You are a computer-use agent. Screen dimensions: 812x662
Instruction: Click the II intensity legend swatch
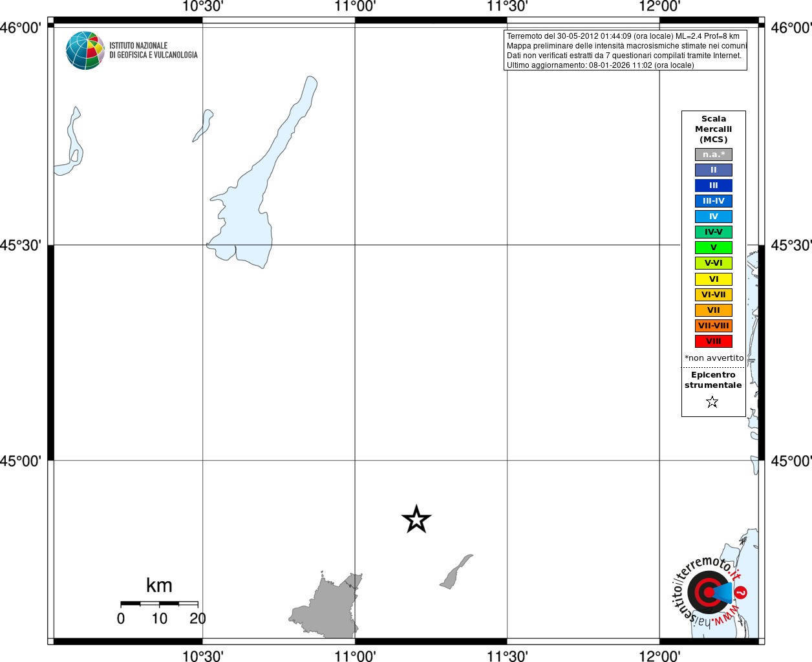(714, 170)
